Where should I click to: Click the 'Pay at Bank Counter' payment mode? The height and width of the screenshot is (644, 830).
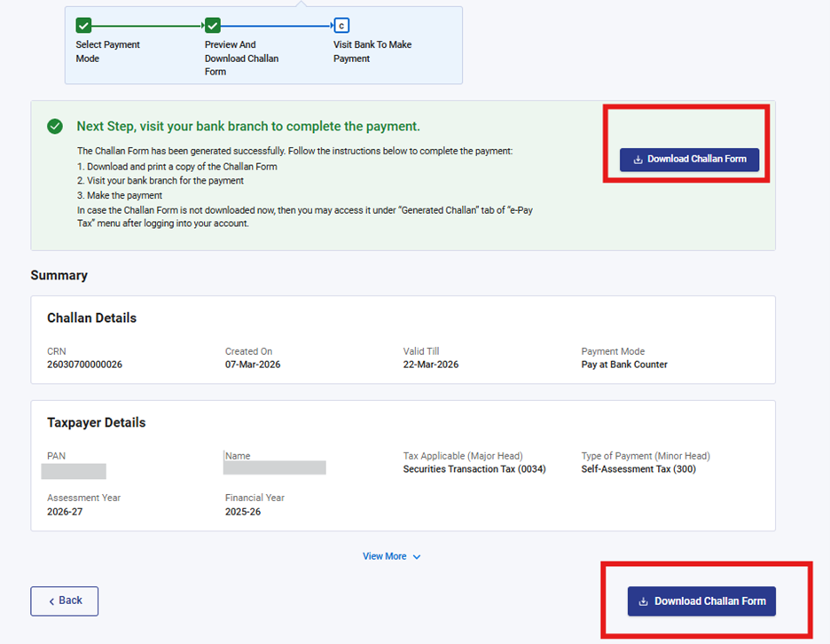click(624, 365)
